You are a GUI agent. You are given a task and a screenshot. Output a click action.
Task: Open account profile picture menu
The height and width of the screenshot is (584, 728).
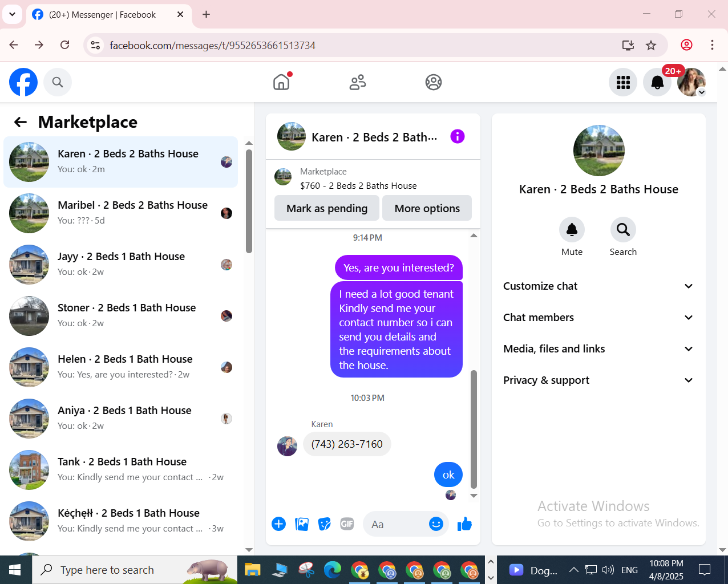[691, 82]
